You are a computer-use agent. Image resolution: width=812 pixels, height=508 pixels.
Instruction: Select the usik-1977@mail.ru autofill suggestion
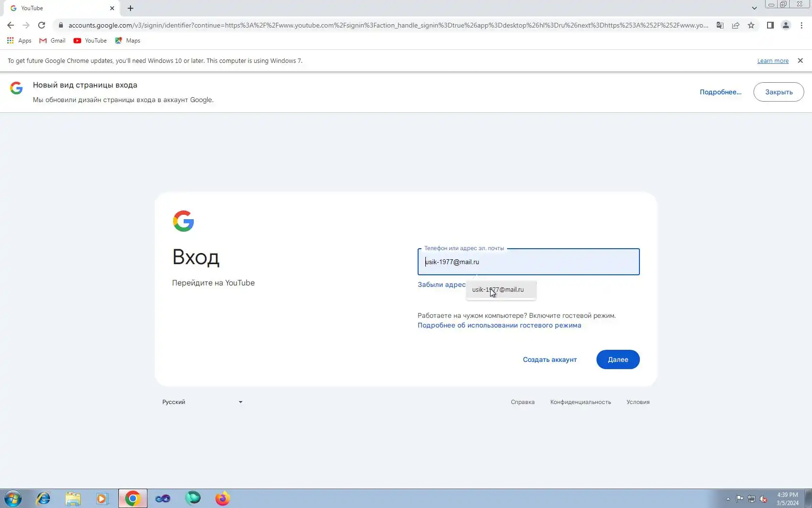(501, 290)
